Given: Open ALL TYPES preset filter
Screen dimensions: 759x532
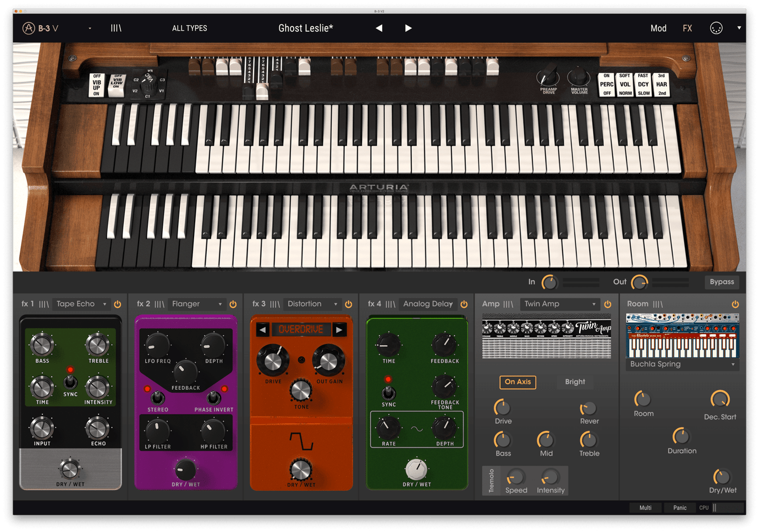Looking at the screenshot, I should (190, 28).
